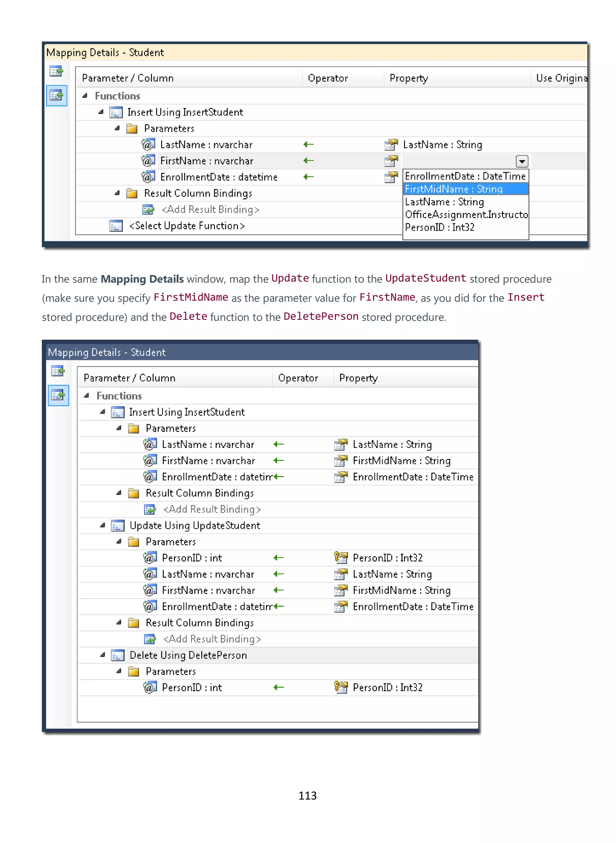Select PersonID : int parameter under Update
Image resolution: width=616 pixels, height=843 pixels.
[x=192, y=558]
